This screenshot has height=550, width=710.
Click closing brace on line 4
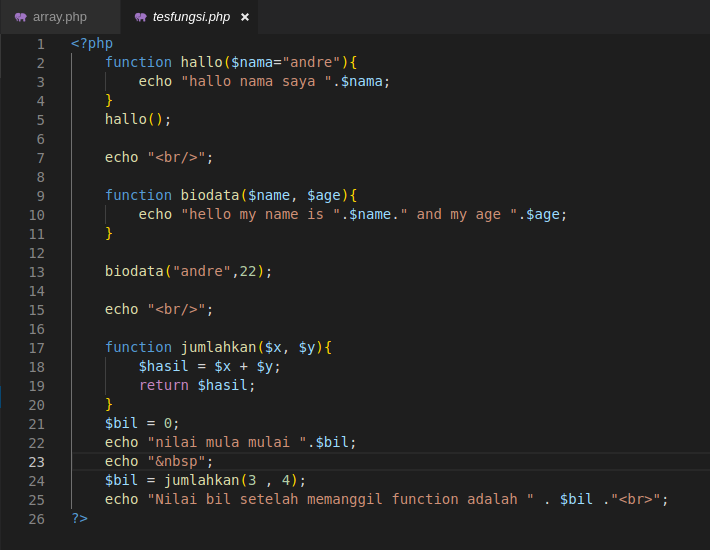[109, 100]
